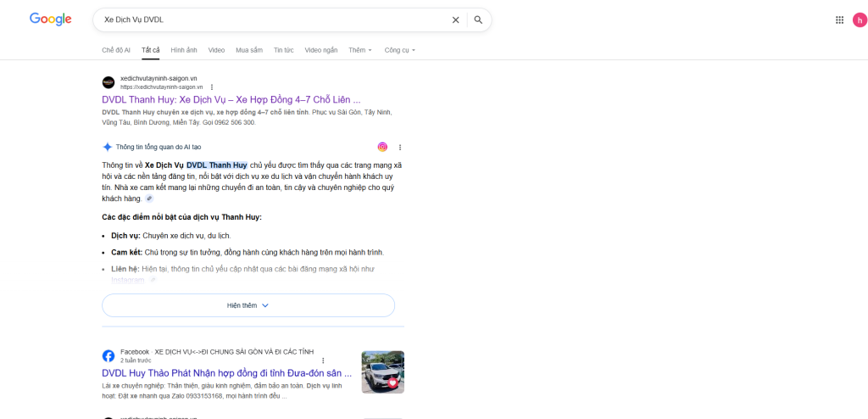Expand the 'Thêm' search filter dropdown
Viewport: 868px width, 419px height.
click(x=360, y=50)
